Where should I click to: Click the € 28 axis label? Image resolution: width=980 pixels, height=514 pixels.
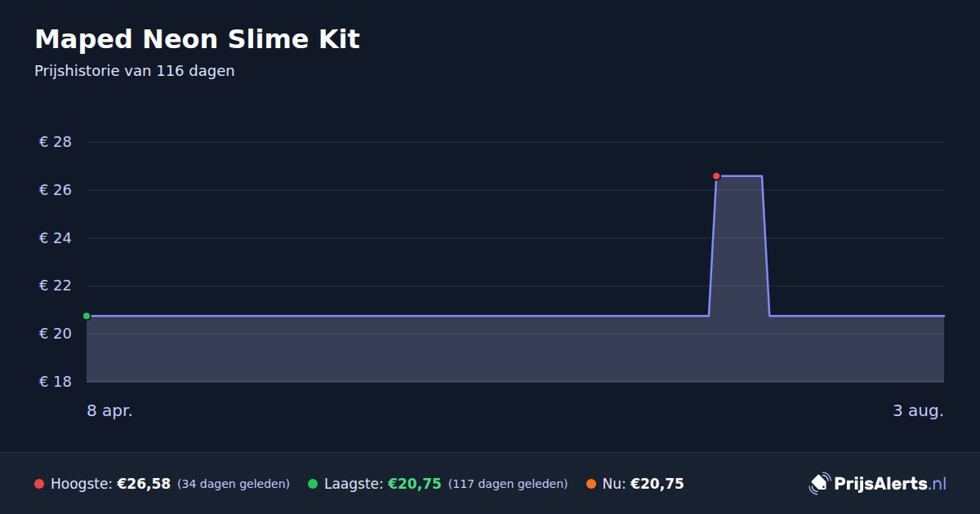pos(56,142)
